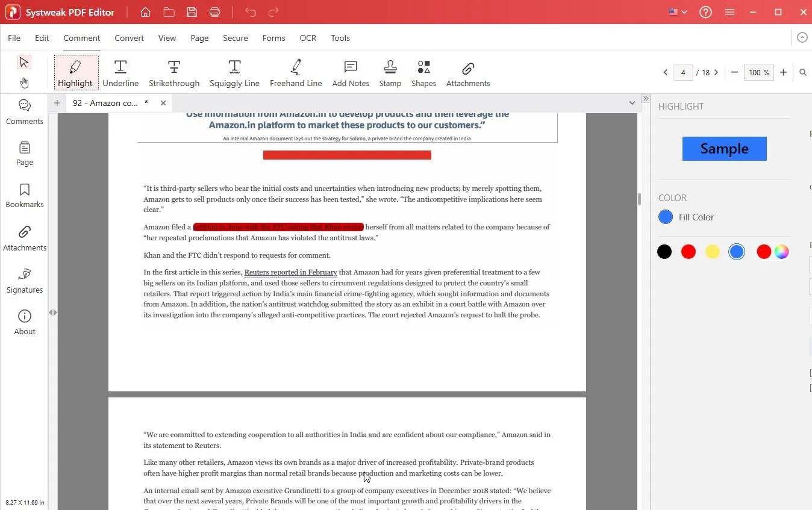The width and height of the screenshot is (812, 510).
Task: Select the Underline annotation tool
Action: pos(120,72)
